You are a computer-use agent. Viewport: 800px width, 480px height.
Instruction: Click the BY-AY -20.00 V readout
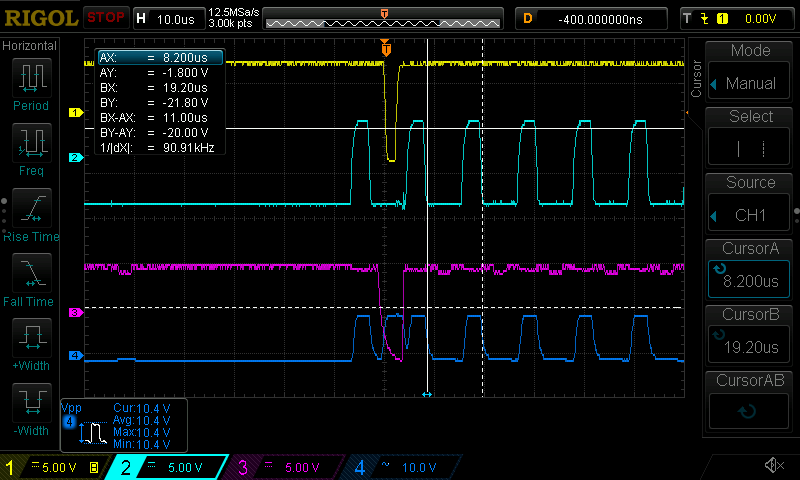[154, 133]
